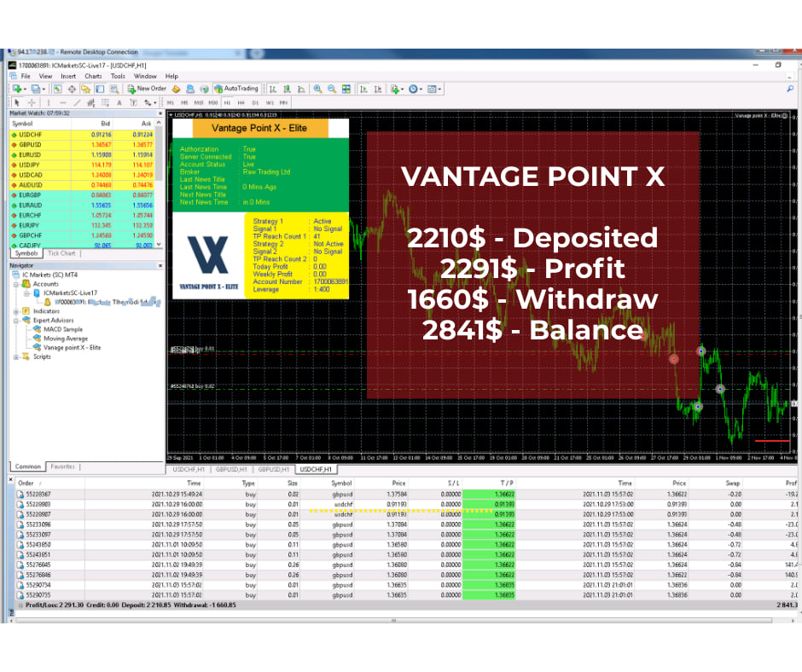The height and width of the screenshot is (672, 802).
Task: Select the cursor arrow tool
Action: (17, 103)
